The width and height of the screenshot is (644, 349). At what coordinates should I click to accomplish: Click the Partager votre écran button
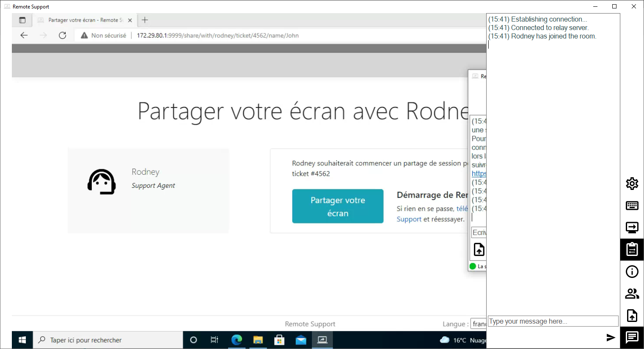338,206
